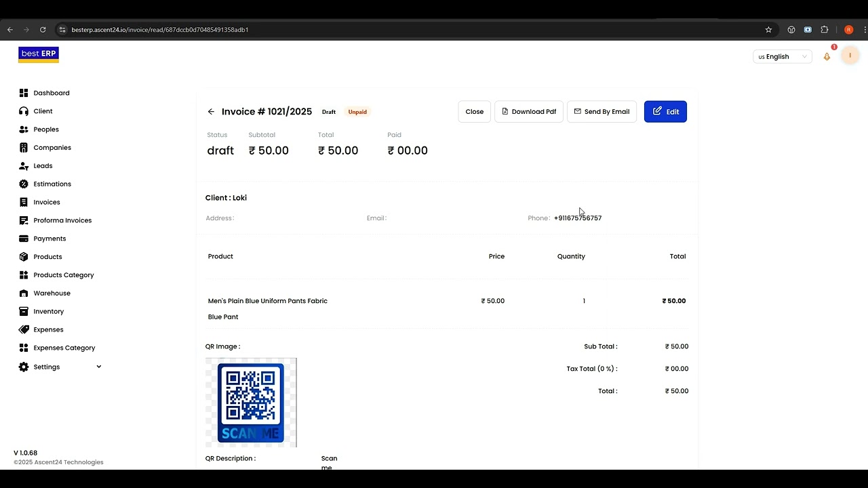
Task: Open Chrome three-dot menu
Action: pyautogui.click(x=863, y=30)
